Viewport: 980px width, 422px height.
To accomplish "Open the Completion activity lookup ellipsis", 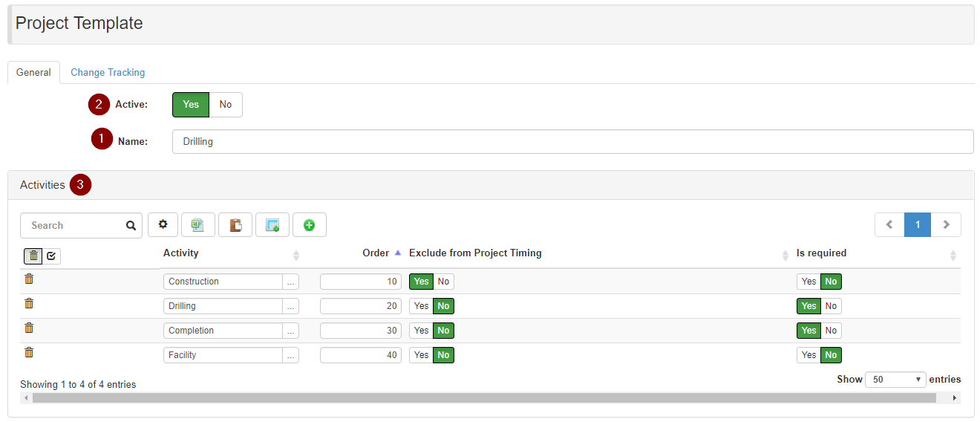I will [x=291, y=331].
